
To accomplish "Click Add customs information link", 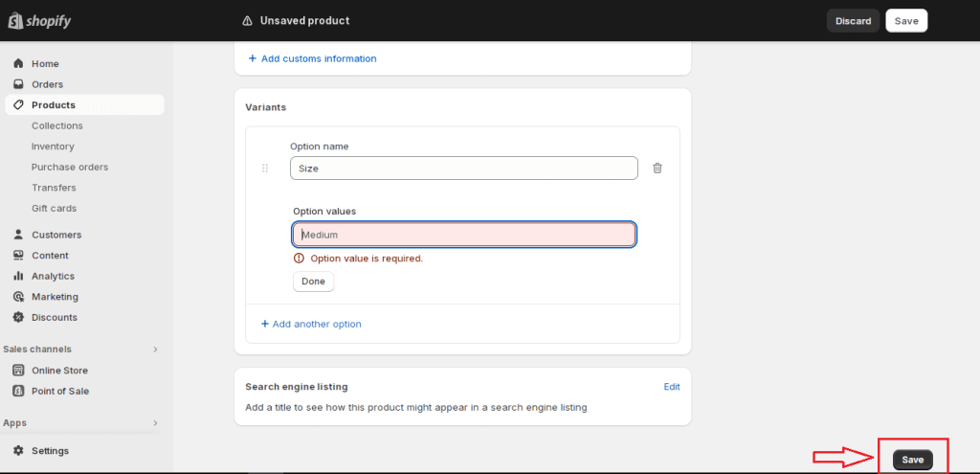I will coord(313,58).
